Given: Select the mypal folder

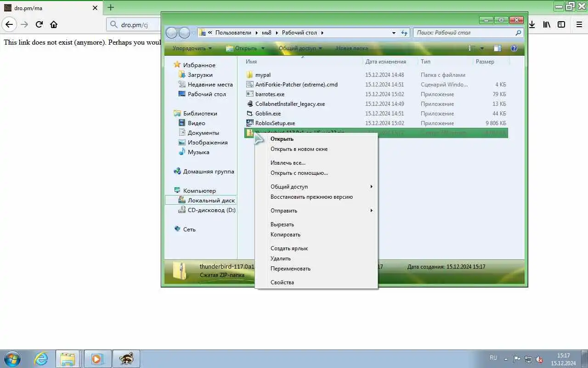Looking at the screenshot, I should (263, 75).
